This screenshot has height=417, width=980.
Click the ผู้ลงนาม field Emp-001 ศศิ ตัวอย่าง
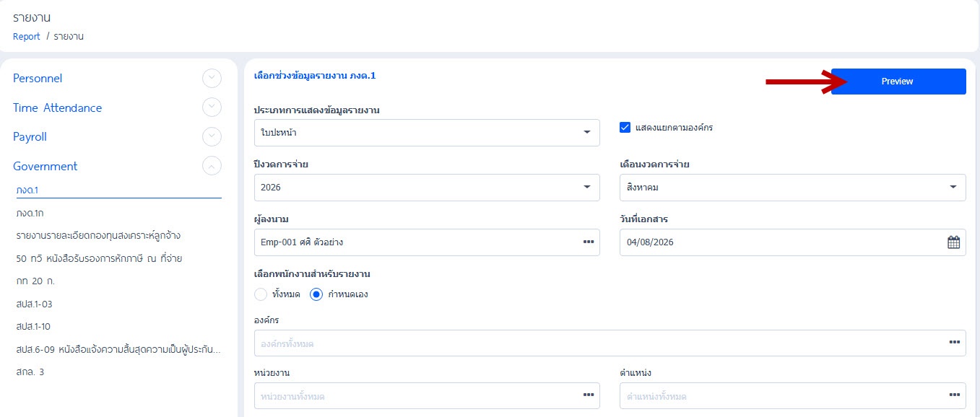[427, 242]
